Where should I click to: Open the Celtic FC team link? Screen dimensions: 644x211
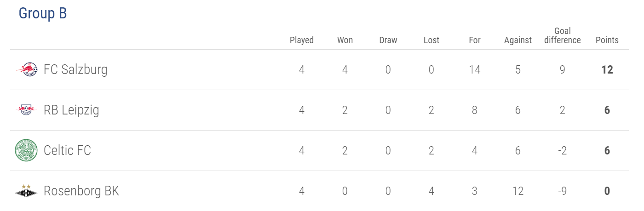67,150
